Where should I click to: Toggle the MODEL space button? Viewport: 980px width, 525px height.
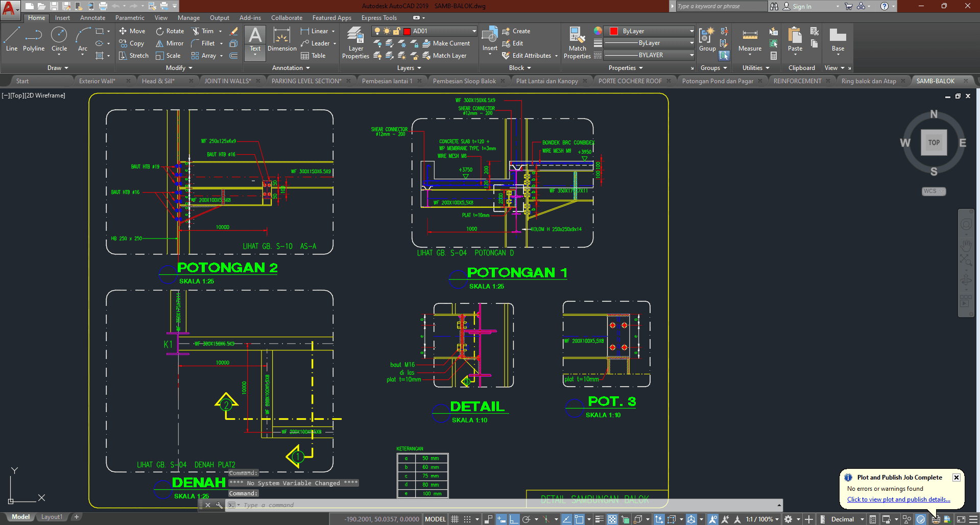click(435, 519)
